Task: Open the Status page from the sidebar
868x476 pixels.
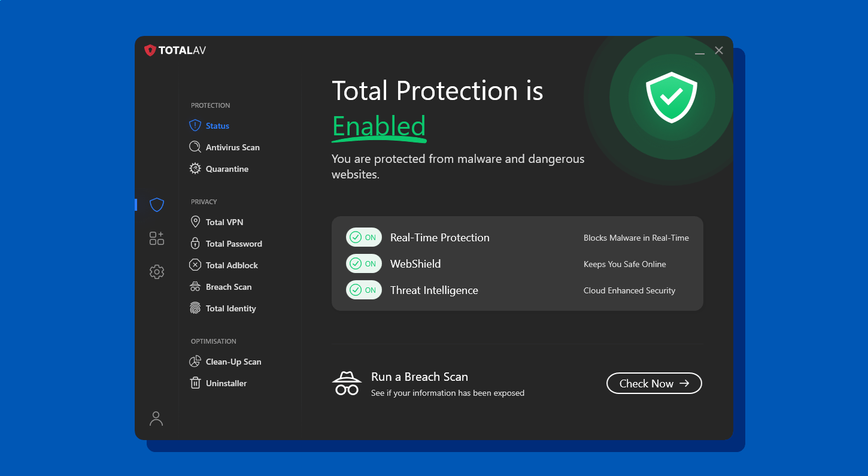Action: [x=217, y=125]
